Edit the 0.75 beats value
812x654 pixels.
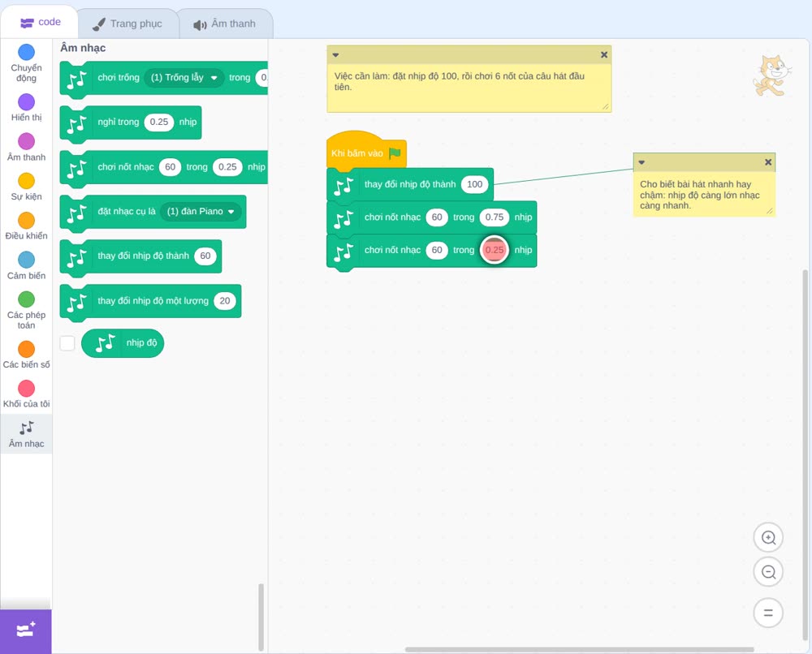point(495,217)
